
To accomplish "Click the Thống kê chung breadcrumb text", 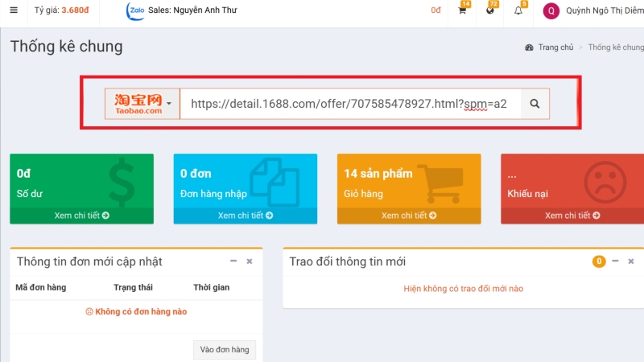I will click(x=616, y=47).
